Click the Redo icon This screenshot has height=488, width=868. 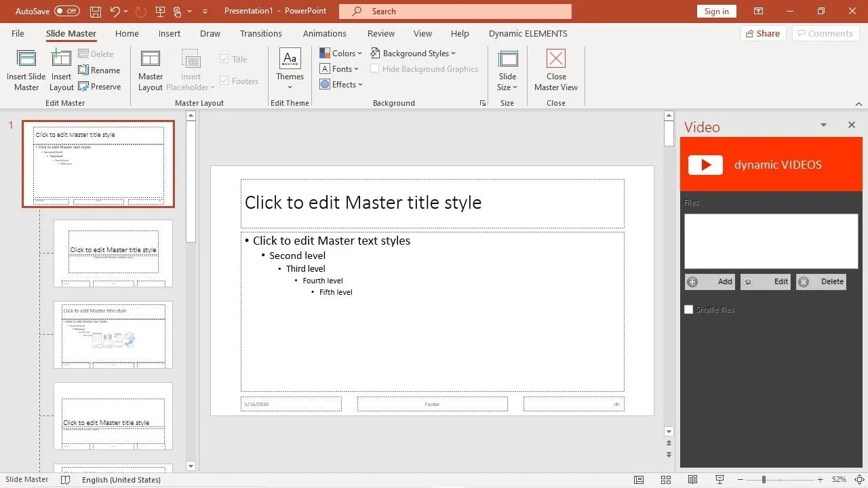click(141, 12)
